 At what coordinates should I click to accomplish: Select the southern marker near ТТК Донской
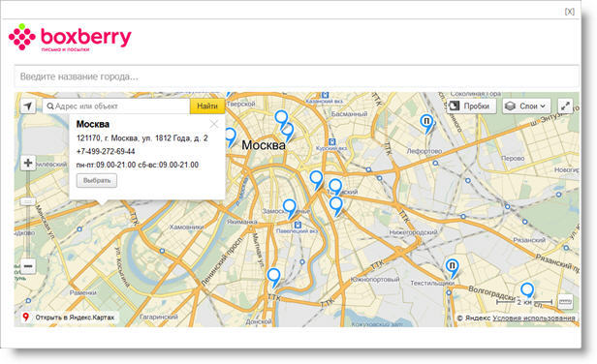coord(273,278)
